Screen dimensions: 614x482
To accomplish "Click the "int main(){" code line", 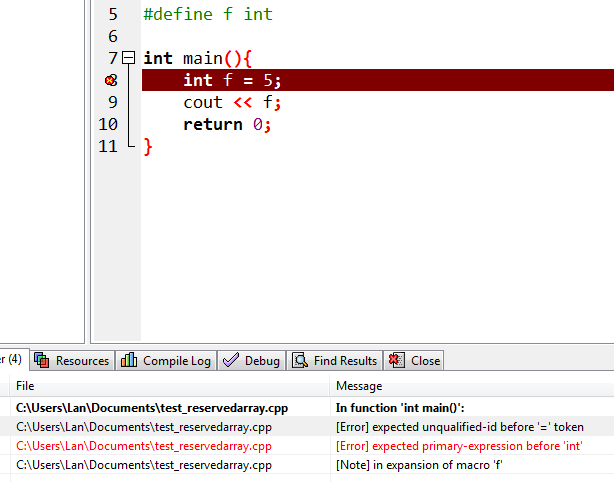I will (x=197, y=58).
